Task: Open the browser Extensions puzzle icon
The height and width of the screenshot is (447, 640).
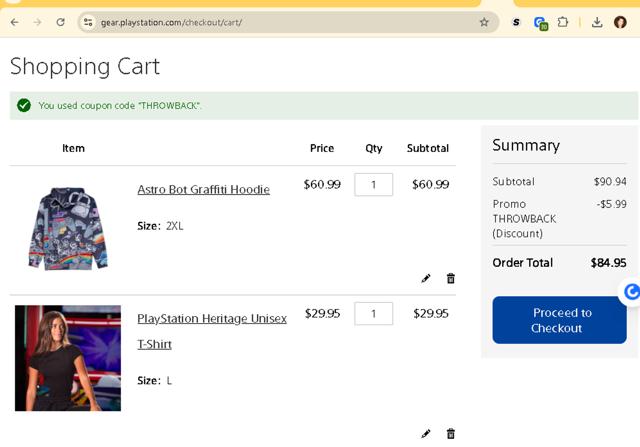Action: point(563,22)
